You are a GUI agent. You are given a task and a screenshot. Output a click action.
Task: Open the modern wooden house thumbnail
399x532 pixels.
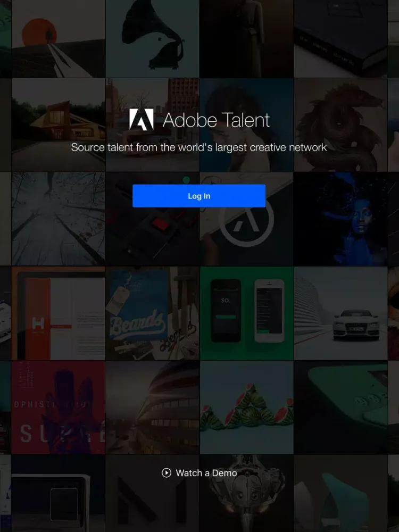click(59, 125)
